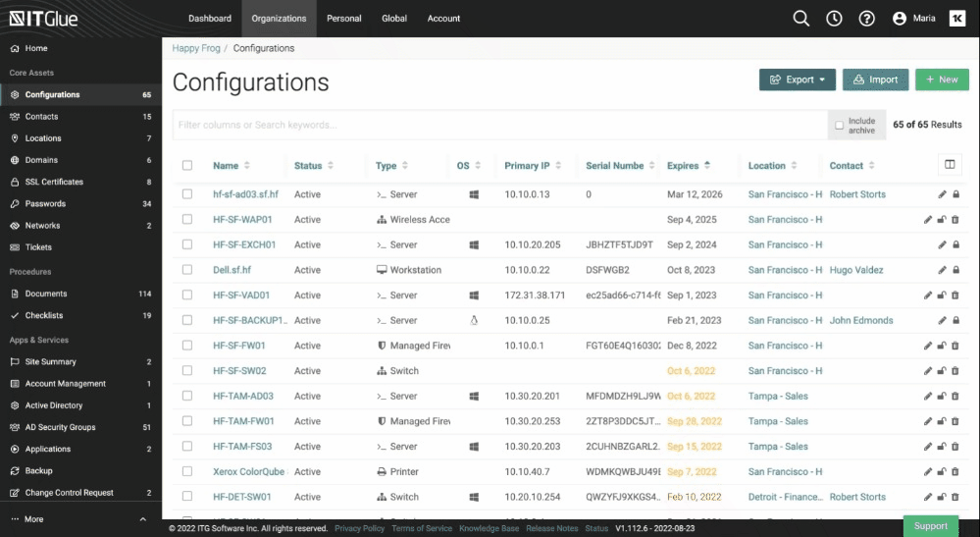
Task: Open the HF-SF-FW01 configuration link
Action: click(239, 346)
